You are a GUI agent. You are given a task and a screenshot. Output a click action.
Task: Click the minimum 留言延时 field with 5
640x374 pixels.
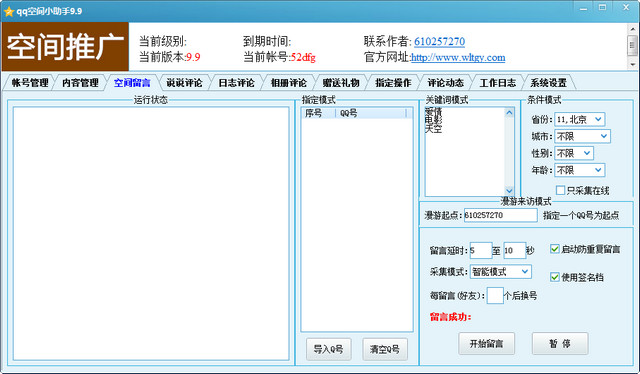point(481,250)
